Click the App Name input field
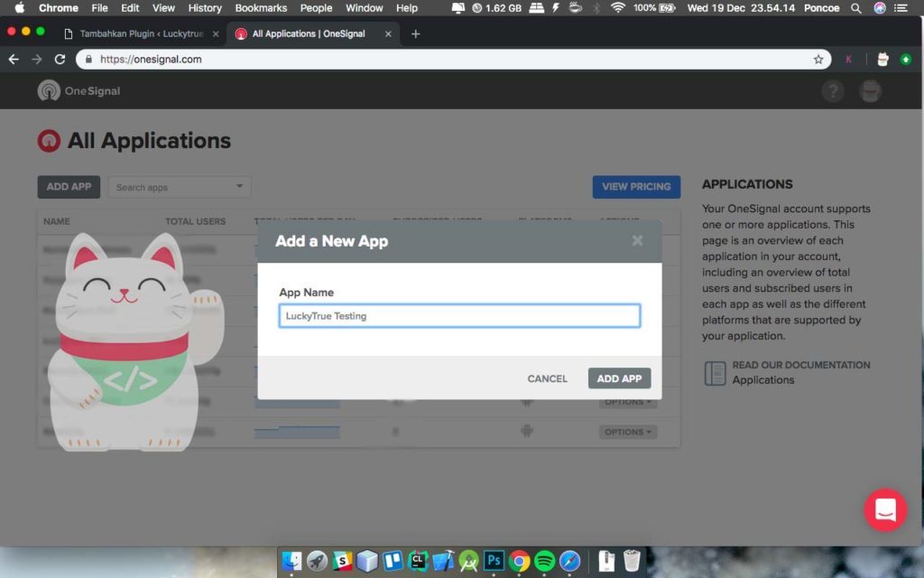Screen dimensions: 924x578 tap(459, 316)
